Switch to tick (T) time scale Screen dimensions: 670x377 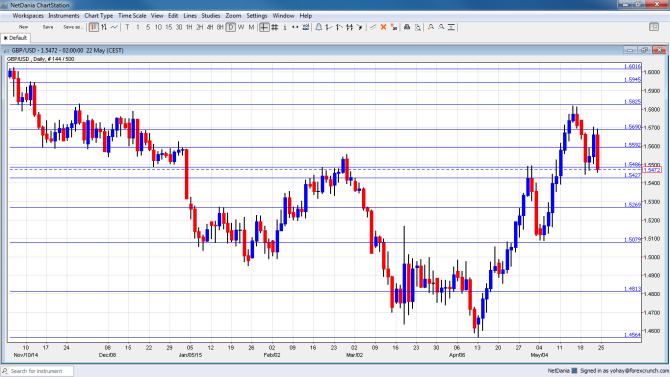pyautogui.click(x=127, y=27)
